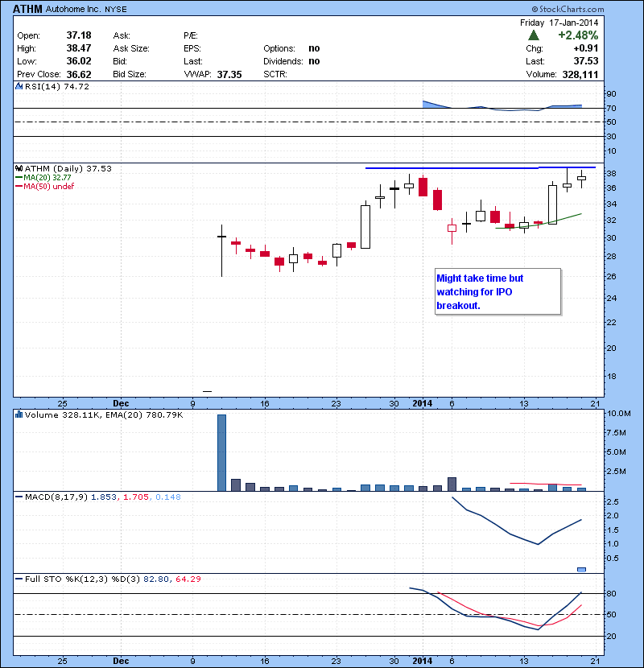The image size is (644, 668).
Task: Click the P/E label
Action: (191, 35)
